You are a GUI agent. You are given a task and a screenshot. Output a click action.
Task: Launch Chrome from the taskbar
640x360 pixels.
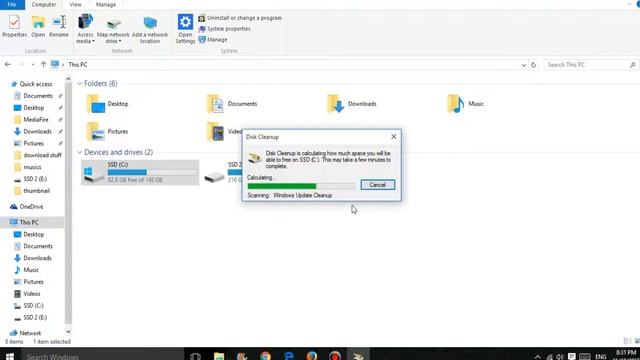pos(265,356)
